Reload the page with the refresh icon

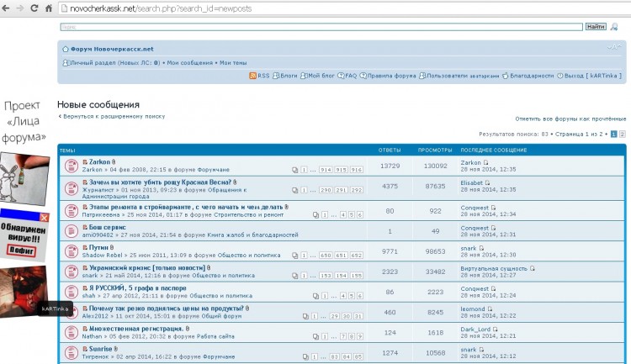tap(34, 8)
